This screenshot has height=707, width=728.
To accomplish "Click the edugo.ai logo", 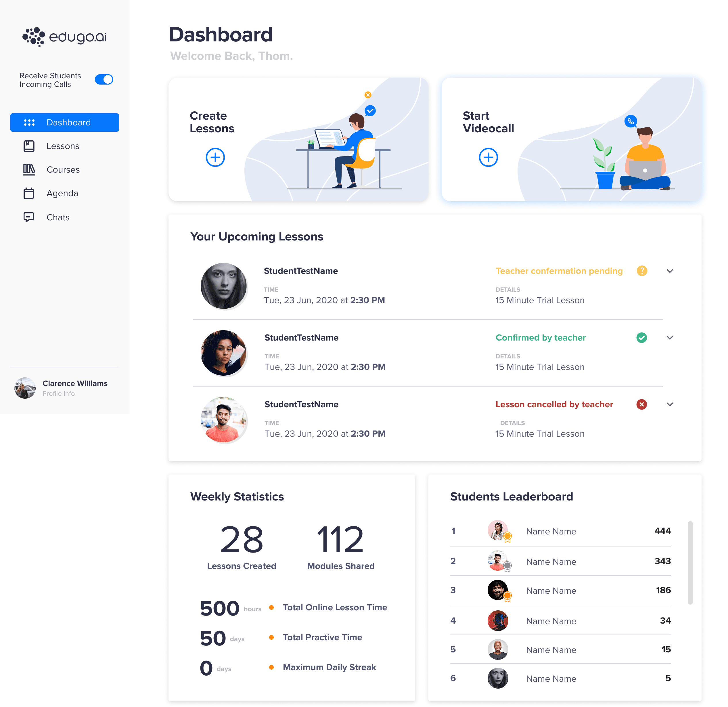I will (x=65, y=37).
